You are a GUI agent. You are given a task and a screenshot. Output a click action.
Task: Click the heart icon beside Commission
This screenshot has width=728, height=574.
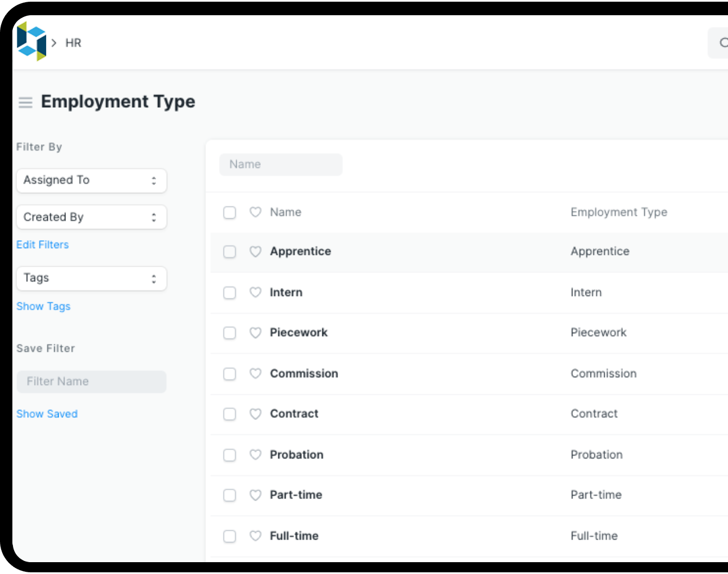(255, 374)
